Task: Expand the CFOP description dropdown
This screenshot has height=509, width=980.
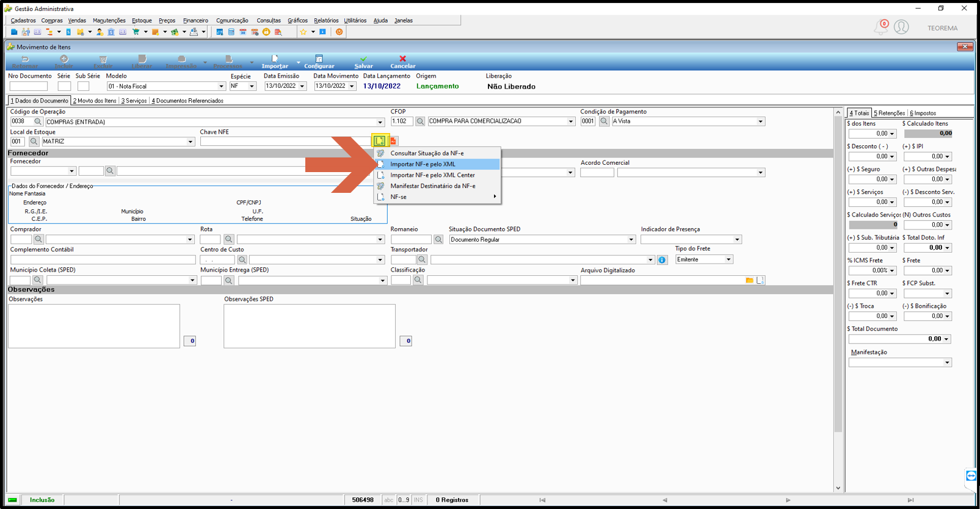Action: 571,121
